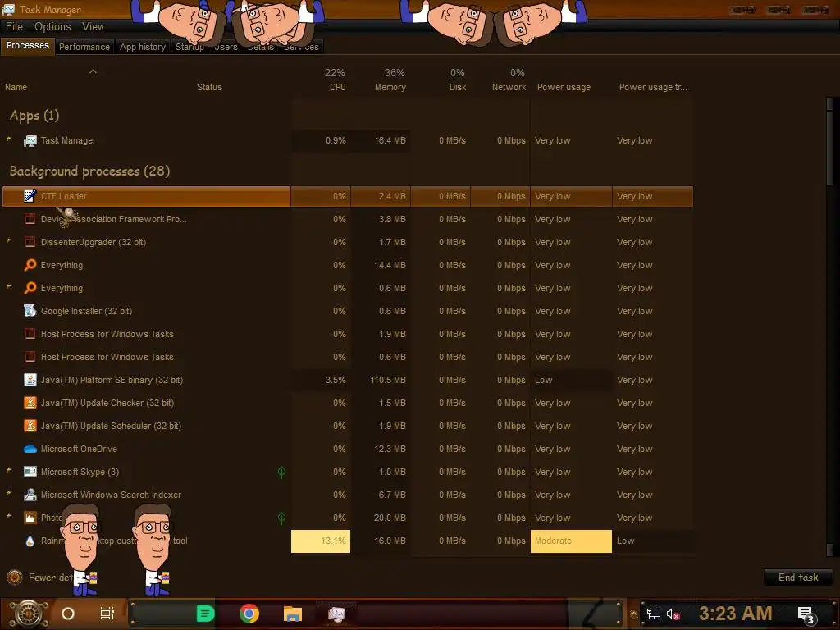The image size is (840, 630).
Task: Click the Low power usage cell for Java
Action: [571, 380]
